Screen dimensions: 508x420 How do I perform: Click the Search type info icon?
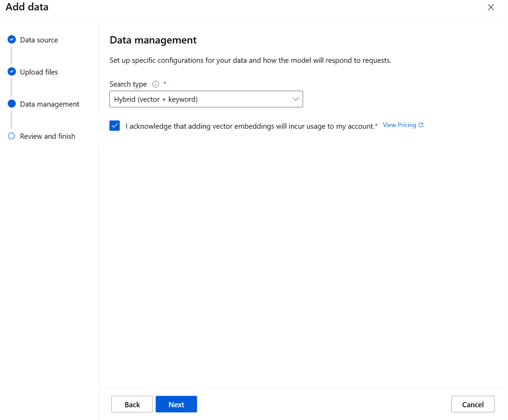click(x=156, y=84)
